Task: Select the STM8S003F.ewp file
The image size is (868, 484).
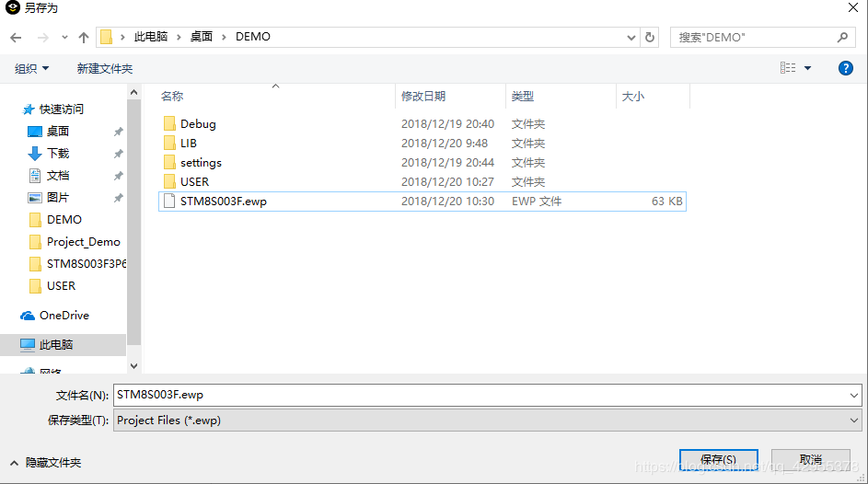Action: 422,202
